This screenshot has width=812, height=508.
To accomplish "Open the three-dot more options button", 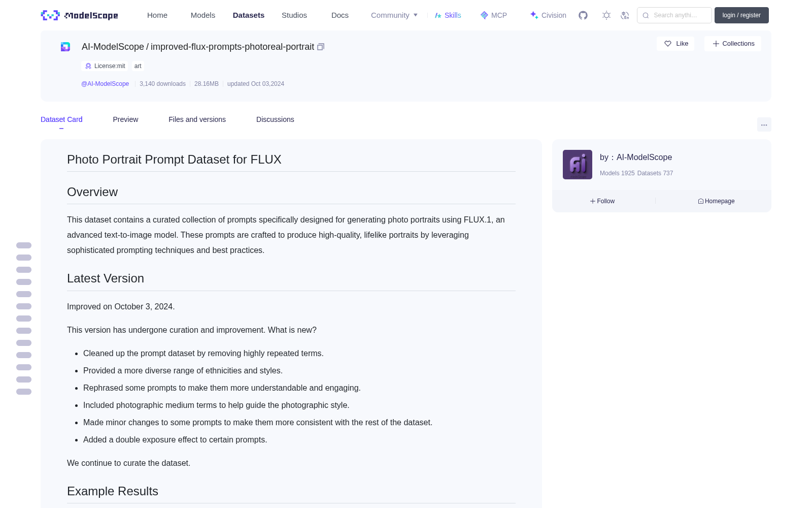I will pos(764,124).
